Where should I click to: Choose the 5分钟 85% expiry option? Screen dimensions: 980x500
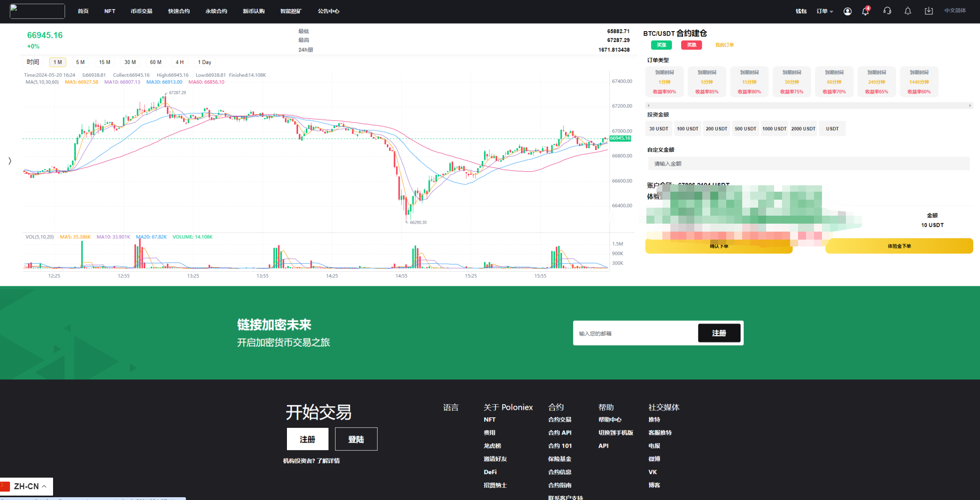[707, 82]
